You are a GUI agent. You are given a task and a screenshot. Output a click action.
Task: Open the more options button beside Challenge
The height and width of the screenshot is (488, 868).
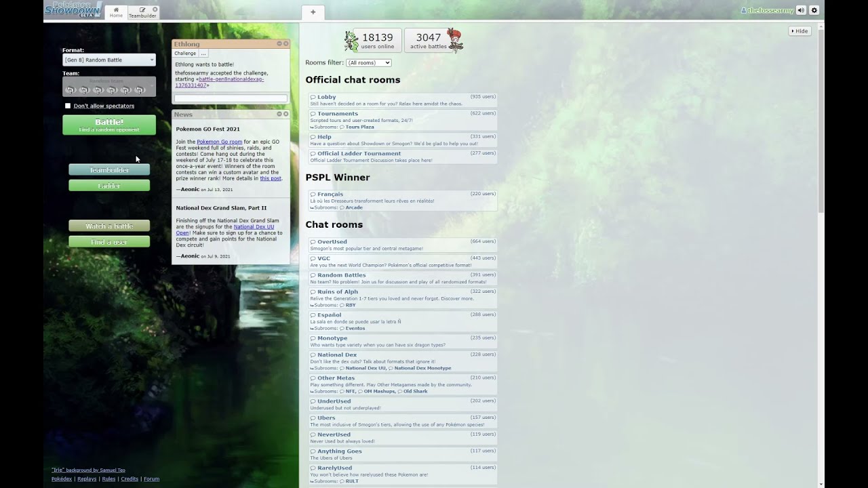pos(203,54)
